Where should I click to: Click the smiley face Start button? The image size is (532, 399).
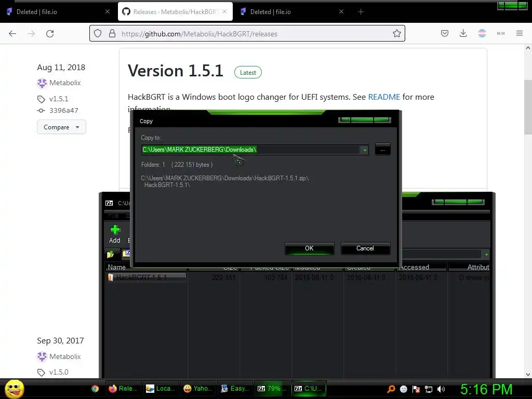[14, 389]
